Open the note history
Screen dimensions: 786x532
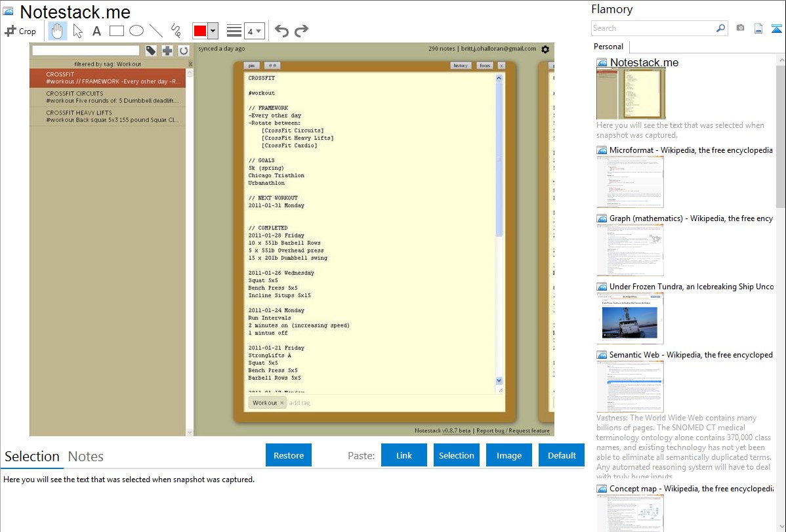[x=460, y=65]
